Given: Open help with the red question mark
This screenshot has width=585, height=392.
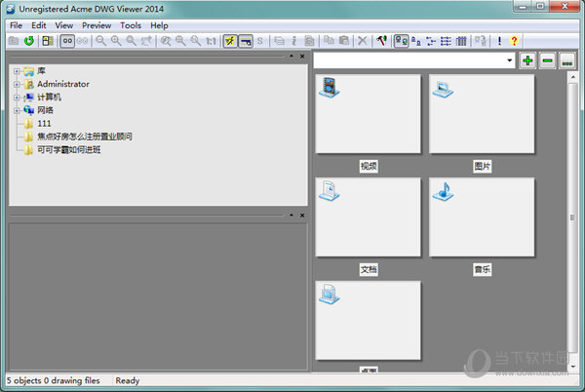Looking at the screenshot, I should tap(514, 41).
